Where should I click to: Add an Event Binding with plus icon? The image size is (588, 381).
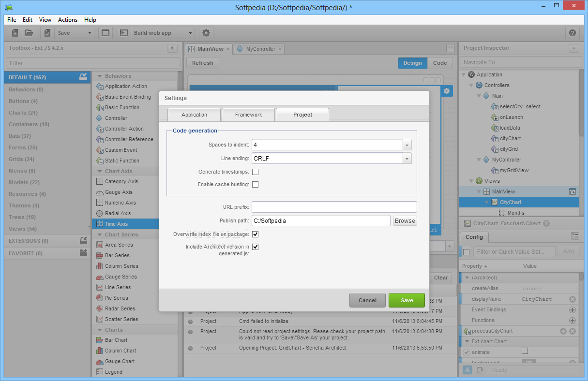click(573, 309)
